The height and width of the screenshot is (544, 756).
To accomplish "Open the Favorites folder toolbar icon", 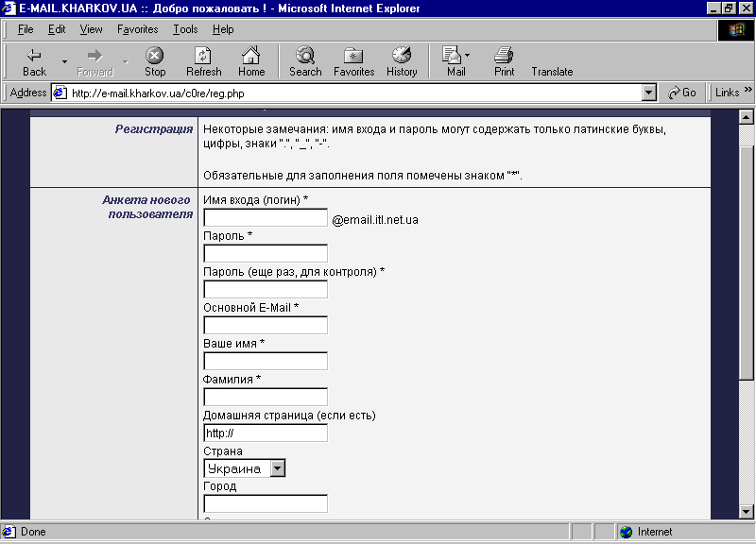I will pos(353,56).
